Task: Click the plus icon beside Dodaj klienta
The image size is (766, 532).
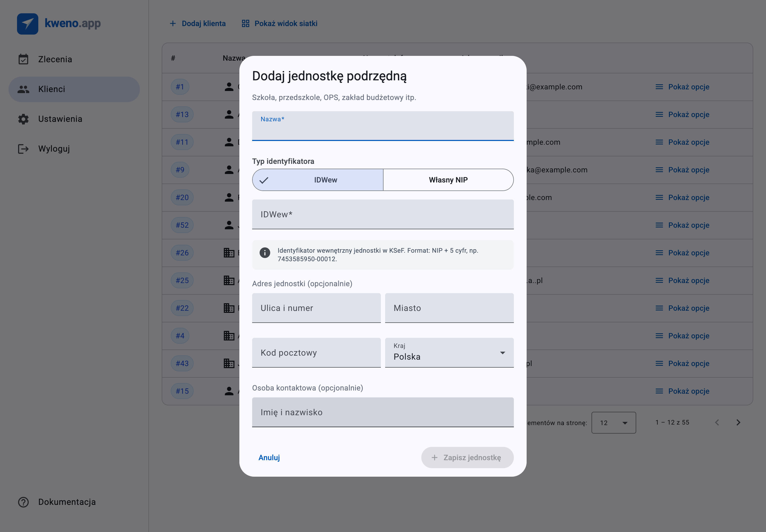Action: click(173, 23)
